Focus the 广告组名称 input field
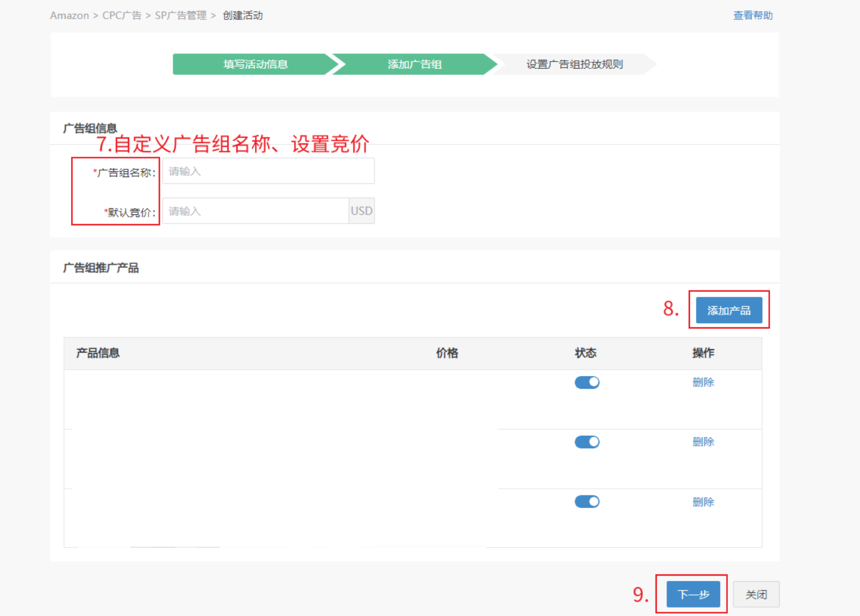The image size is (860, 616). point(268,171)
